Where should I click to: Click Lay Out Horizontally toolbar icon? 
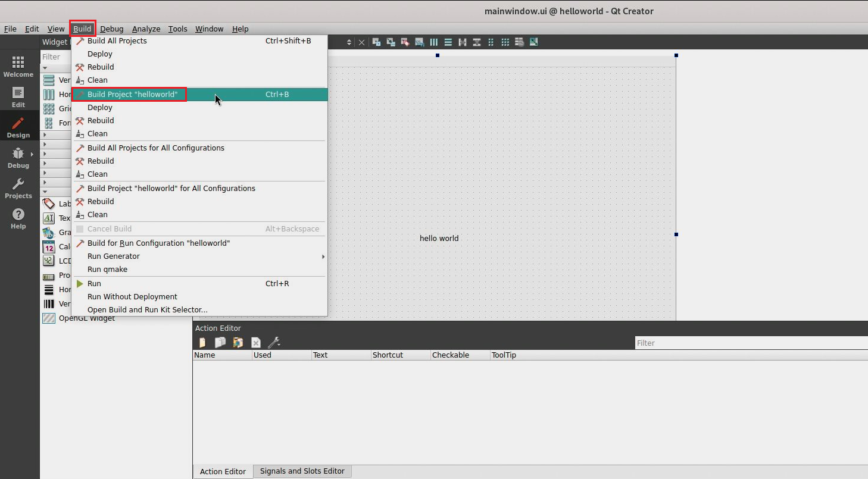[434, 42]
